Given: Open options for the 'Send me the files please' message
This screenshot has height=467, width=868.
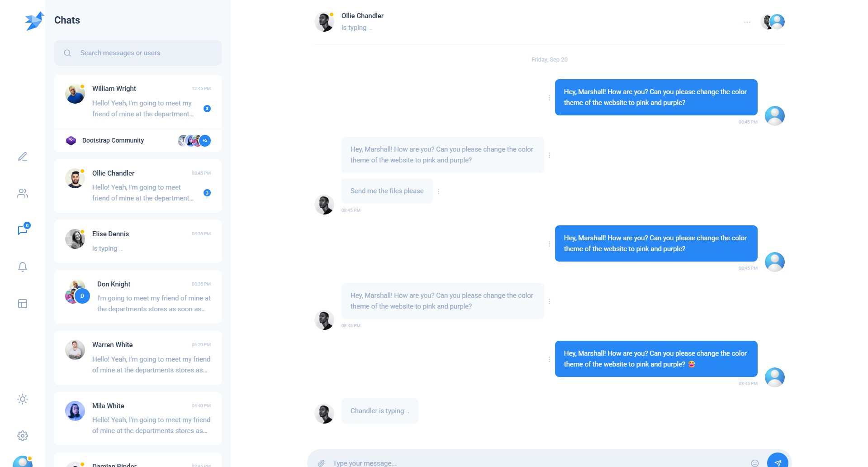Looking at the screenshot, I should pos(438,191).
